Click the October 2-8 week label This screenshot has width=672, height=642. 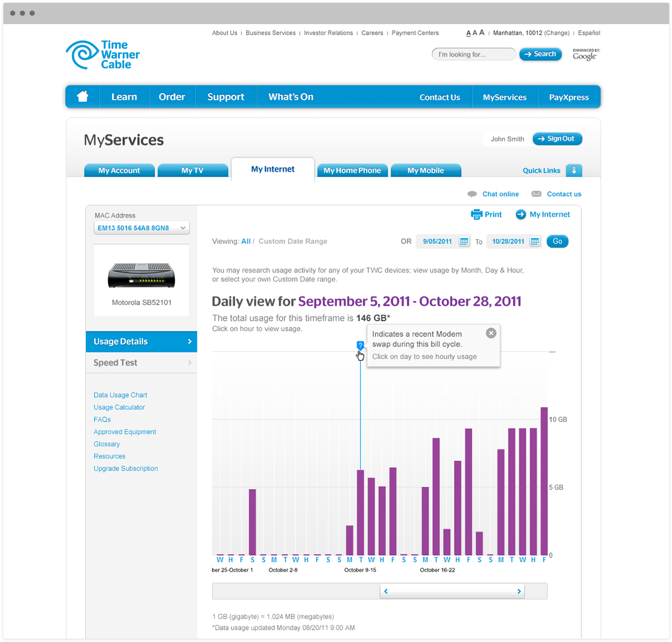point(283,570)
